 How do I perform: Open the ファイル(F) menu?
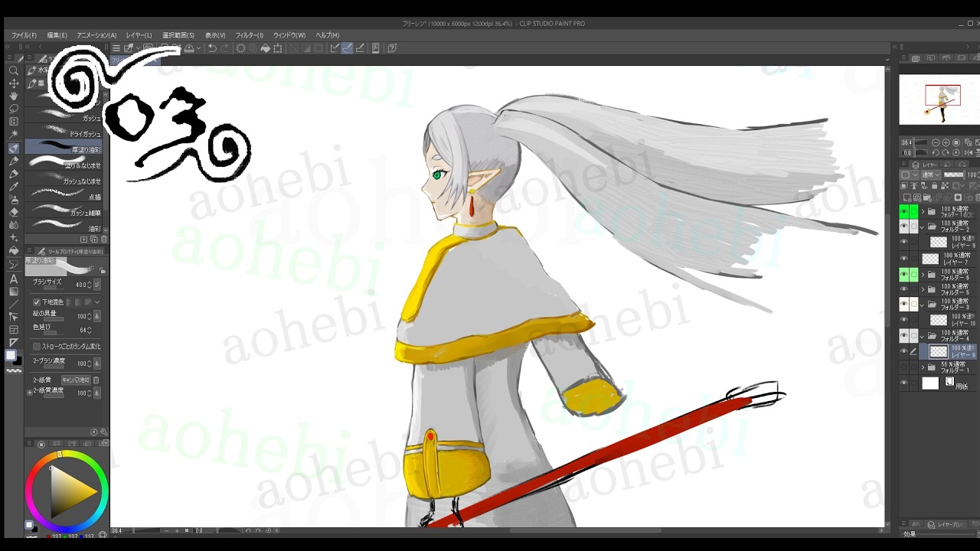point(24,35)
